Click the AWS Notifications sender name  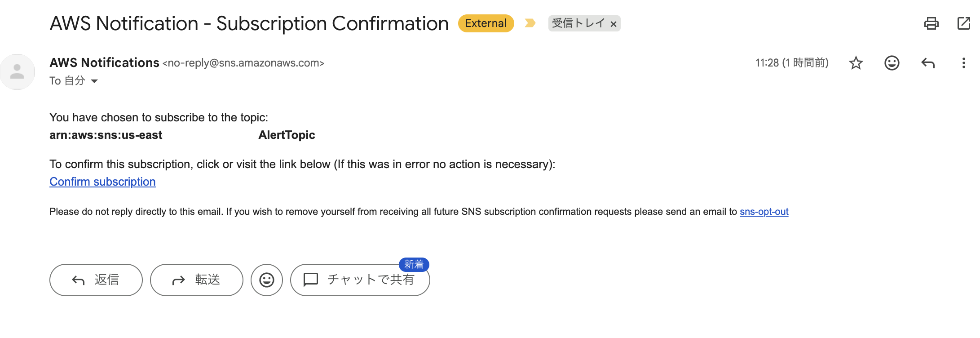(x=104, y=63)
